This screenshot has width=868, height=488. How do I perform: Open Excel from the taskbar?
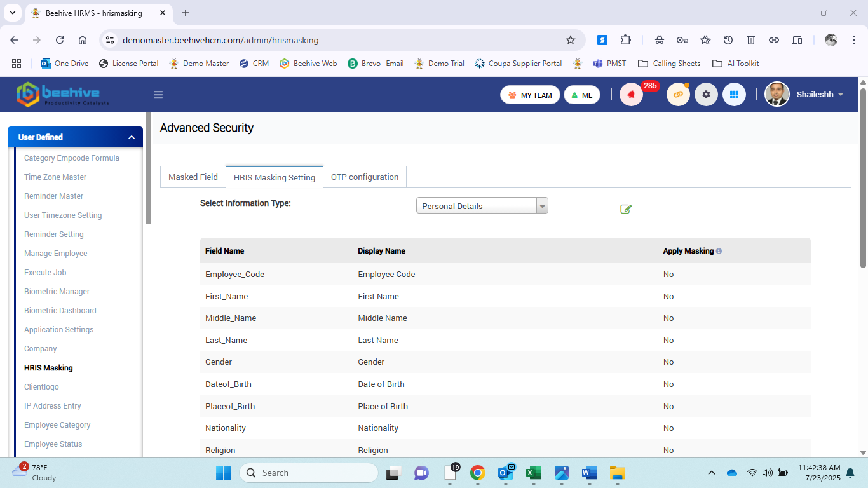point(534,473)
